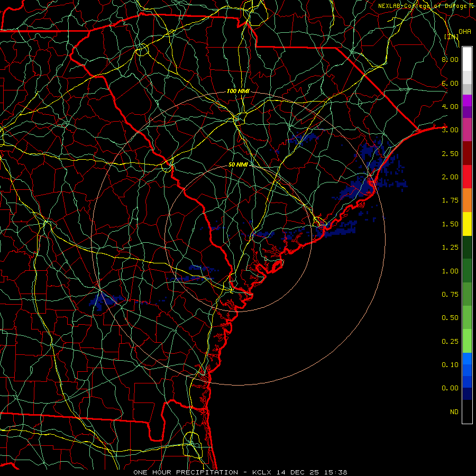The width and height of the screenshot is (476, 476).
Task: Click the 2.00 legend value
Action: tap(450, 177)
